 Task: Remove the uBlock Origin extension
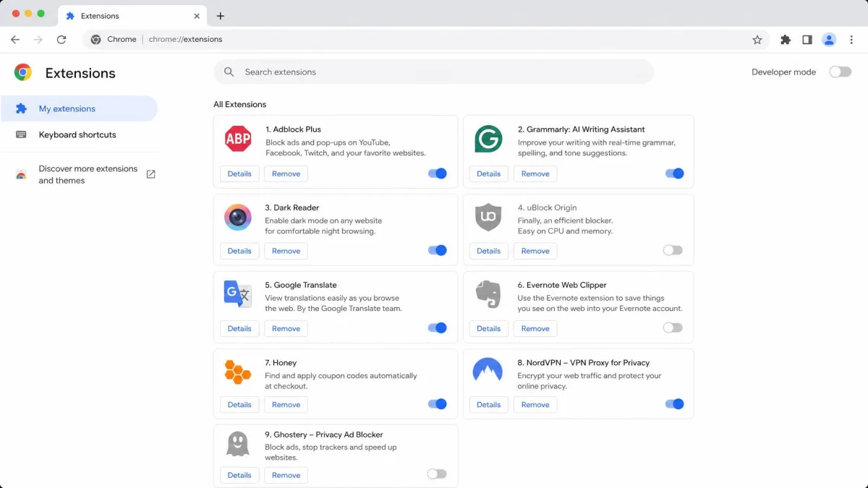pyautogui.click(x=535, y=251)
